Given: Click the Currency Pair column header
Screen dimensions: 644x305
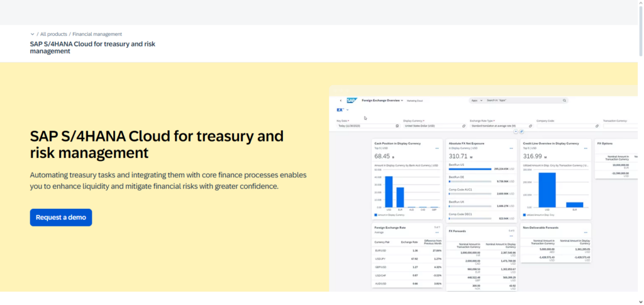Looking at the screenshot, I should coord(382,242).
